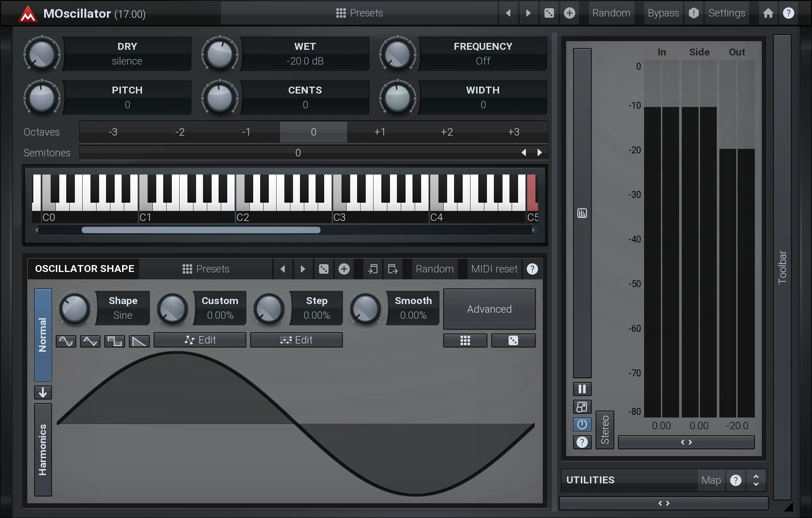Open the home icon in title bar

pos(768,13)
